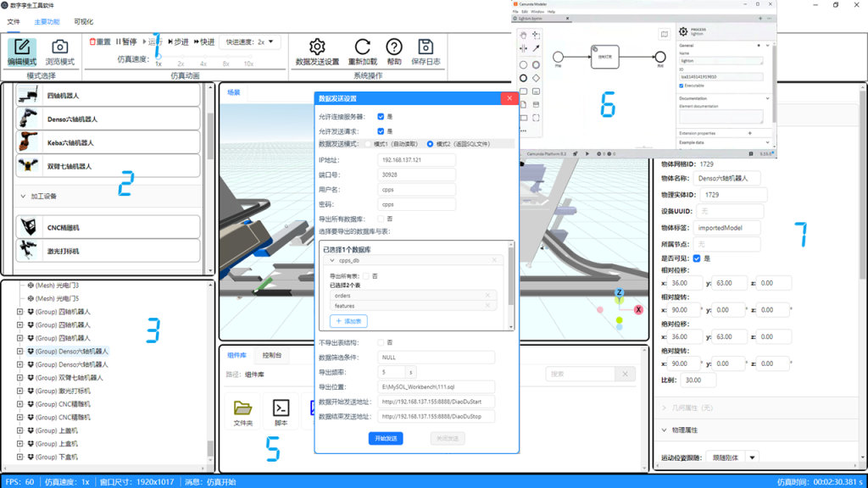This screenshot has width=868, height=488.
Task: Click the 开始发送 button
Action: (x=386, y=439)
